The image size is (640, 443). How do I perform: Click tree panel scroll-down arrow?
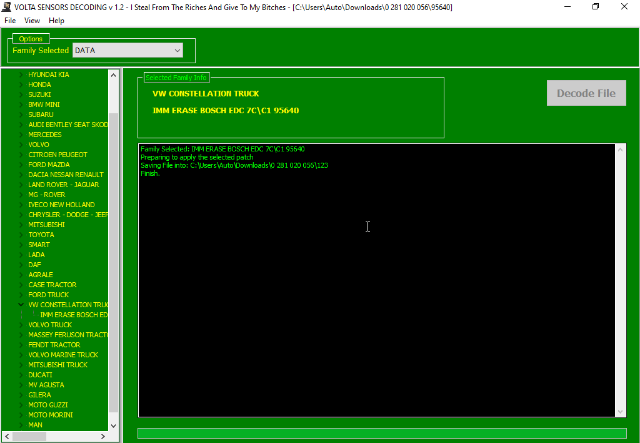[113, 425]
